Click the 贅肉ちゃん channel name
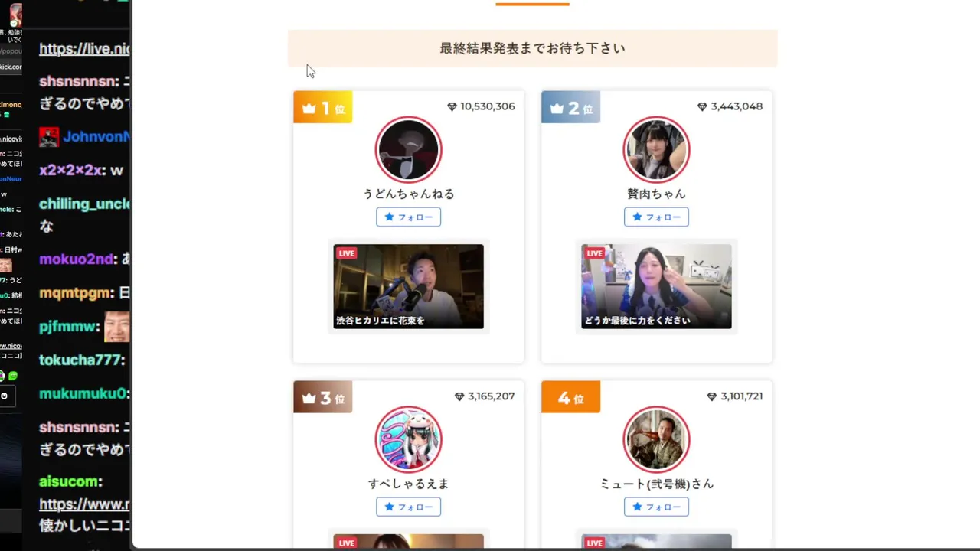Viewport: 980px width, 551px height. (656, 194)
